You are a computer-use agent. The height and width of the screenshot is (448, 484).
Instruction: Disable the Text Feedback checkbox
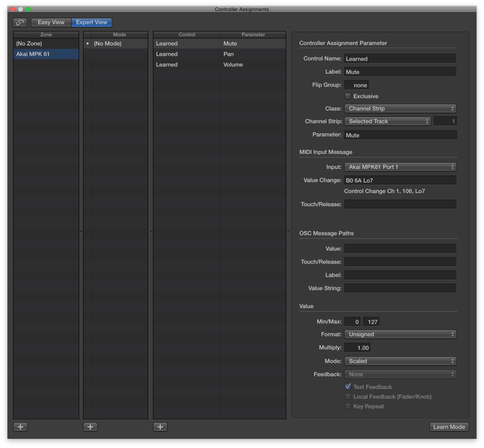click(348, 387)
